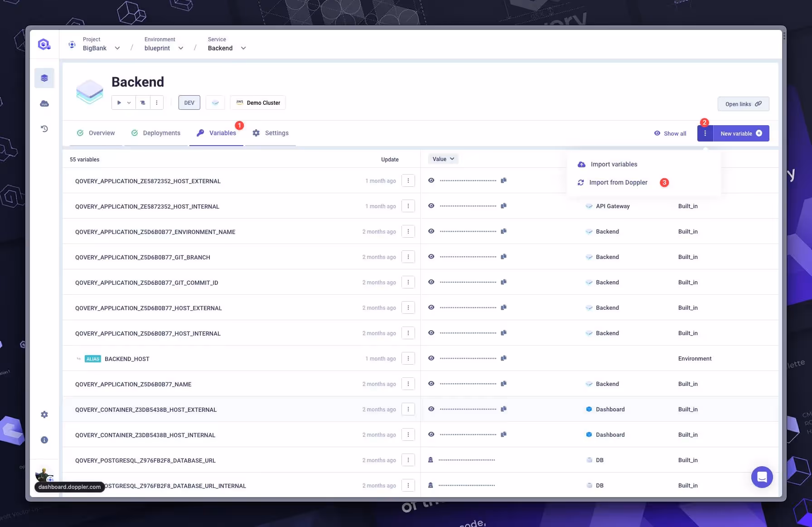Open row menu for GIT_COMMIT_ID variable
Screen dimensions: 812x527
point(408,282)
